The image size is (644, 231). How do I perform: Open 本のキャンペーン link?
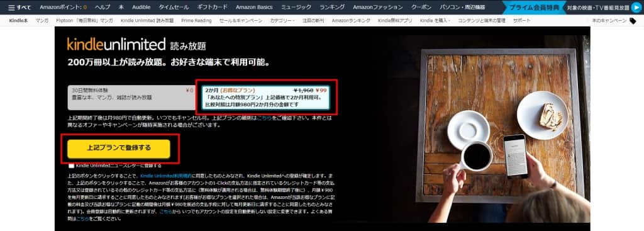click(x=609, y=21)
